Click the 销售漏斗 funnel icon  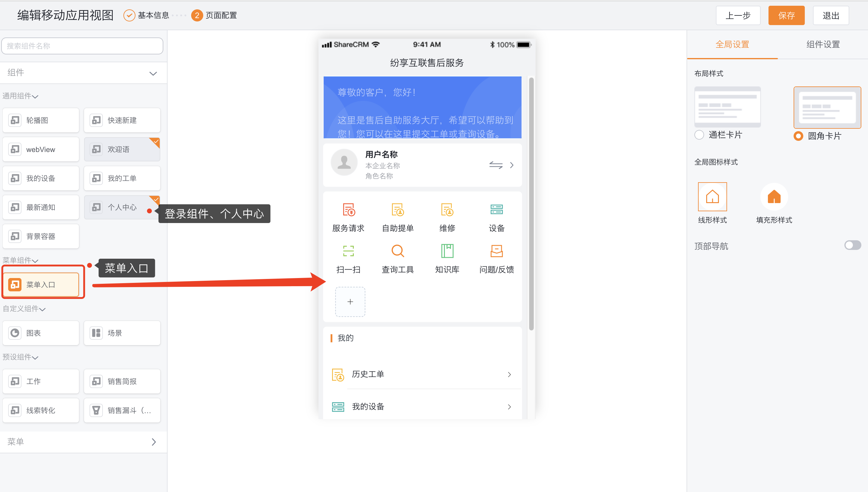(96, 410)
